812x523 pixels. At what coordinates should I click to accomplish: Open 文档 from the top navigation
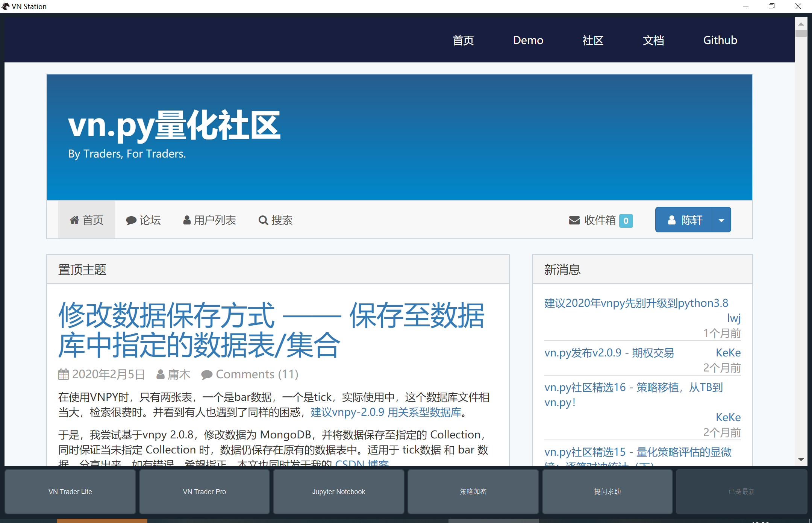pyautogui.click(x=653, y=40)
